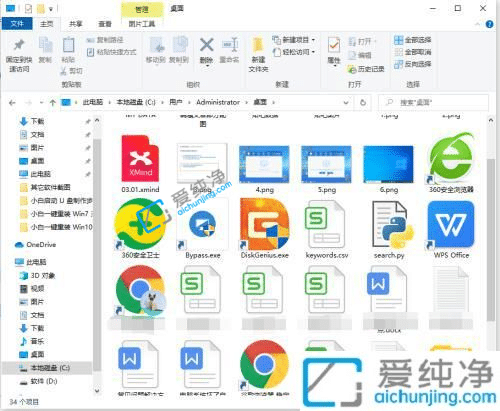Click 全部取消 in the ribbon

413,52
